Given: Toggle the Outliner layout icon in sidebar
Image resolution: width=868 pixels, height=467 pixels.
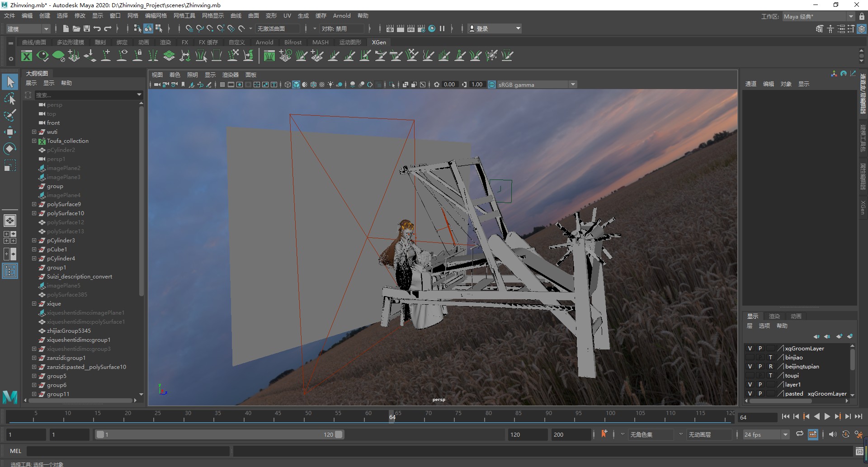Looking at the screenshot, I should click(10, 271).
